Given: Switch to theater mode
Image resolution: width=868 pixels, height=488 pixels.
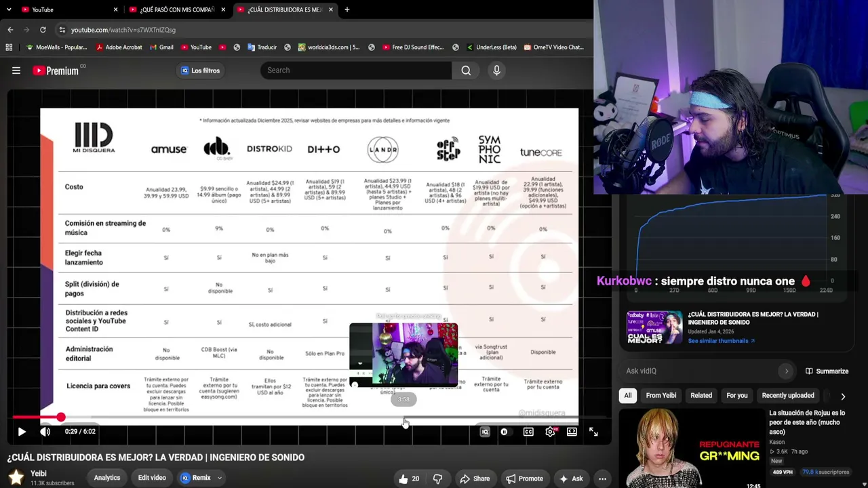Looking at the screenshot, I should 572,432.
